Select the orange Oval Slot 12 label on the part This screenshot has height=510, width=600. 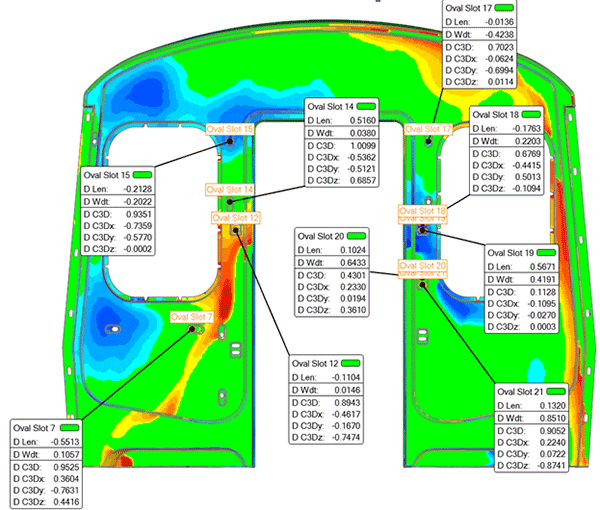[236, 217]
